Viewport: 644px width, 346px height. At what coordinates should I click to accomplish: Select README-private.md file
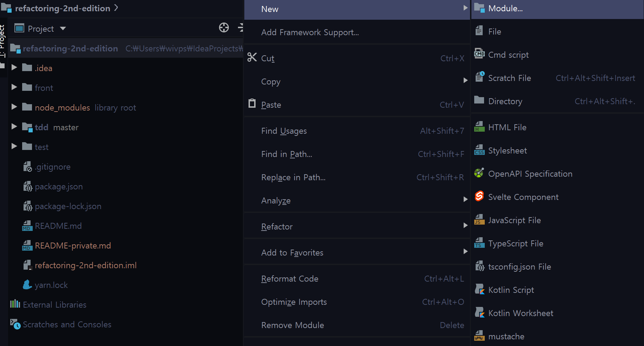73,246
